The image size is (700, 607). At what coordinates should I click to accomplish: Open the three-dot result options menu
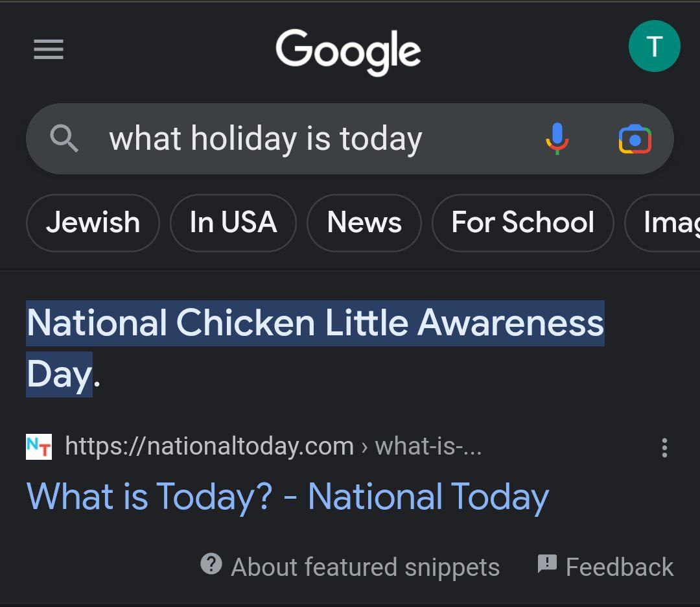click(x=664, y=447)
